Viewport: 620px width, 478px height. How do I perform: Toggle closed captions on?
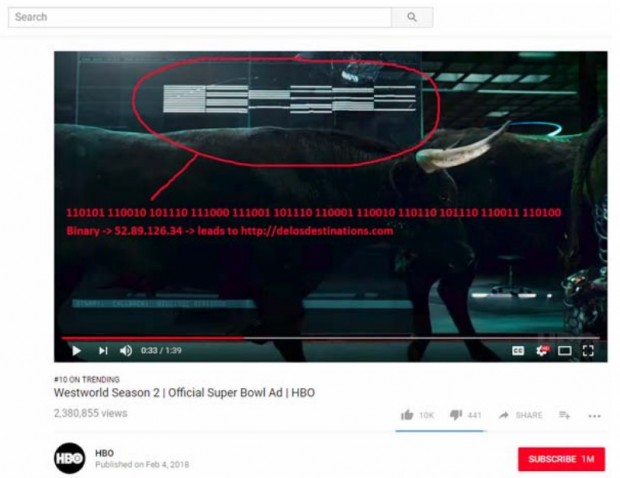point(518,351)
